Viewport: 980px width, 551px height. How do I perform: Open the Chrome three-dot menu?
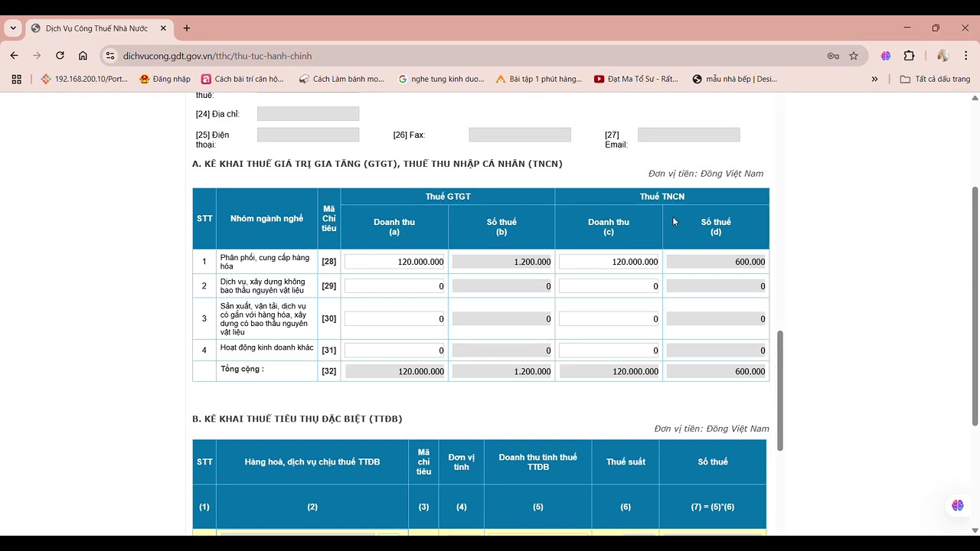point(966,56)
